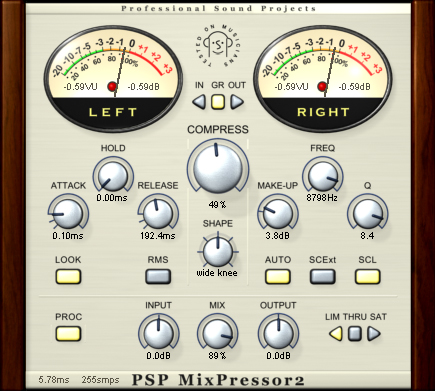This screenshot has width=435, height=391.
Task: Click the Professional Sound Projects header text
Action: (218, 8)
